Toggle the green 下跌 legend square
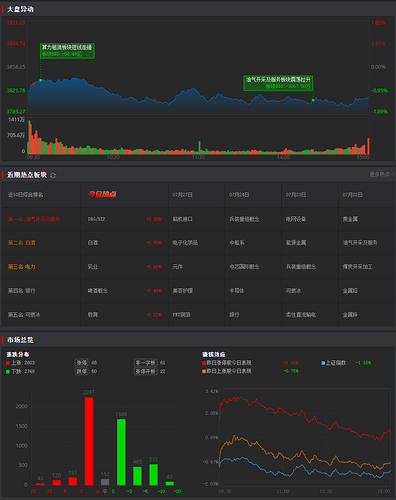 pyautogui.click(x=8, y=371)
